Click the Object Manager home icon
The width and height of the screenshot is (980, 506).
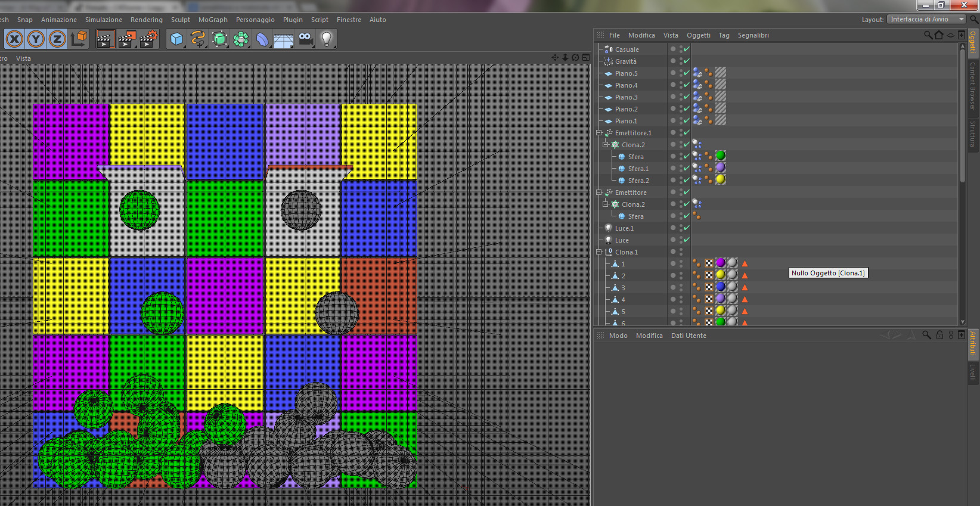(x=939, y=35)
